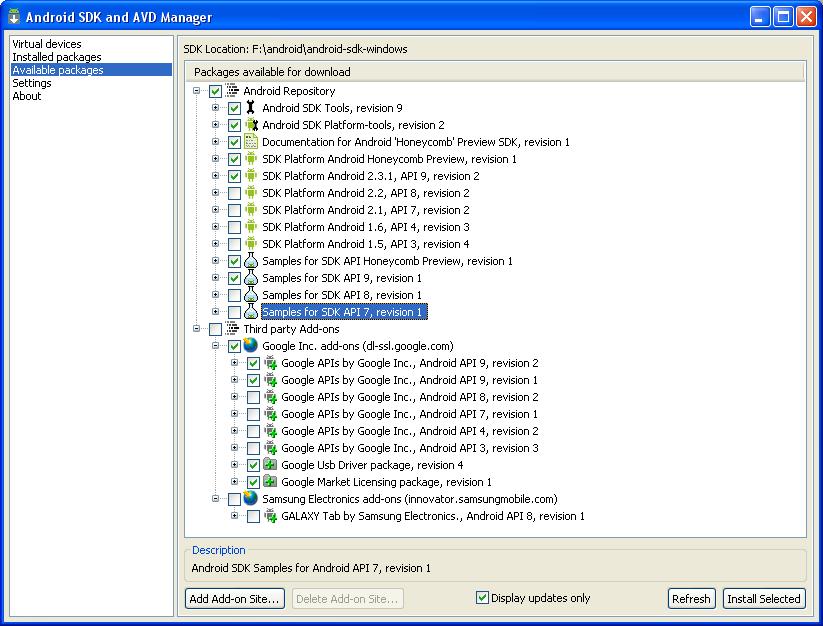Click the app icon in the title bar
Viewport: 823px width, 626px height.
tap(14, 17)
